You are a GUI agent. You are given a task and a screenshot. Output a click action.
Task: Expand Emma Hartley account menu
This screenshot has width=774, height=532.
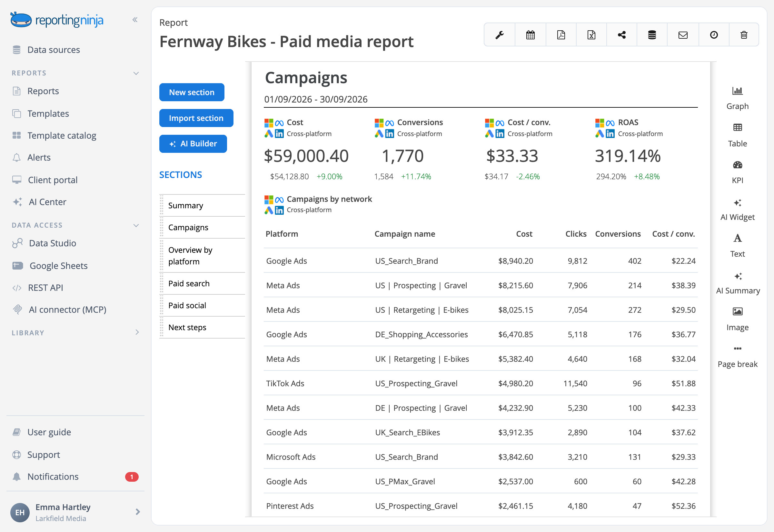tap(138, 512)
